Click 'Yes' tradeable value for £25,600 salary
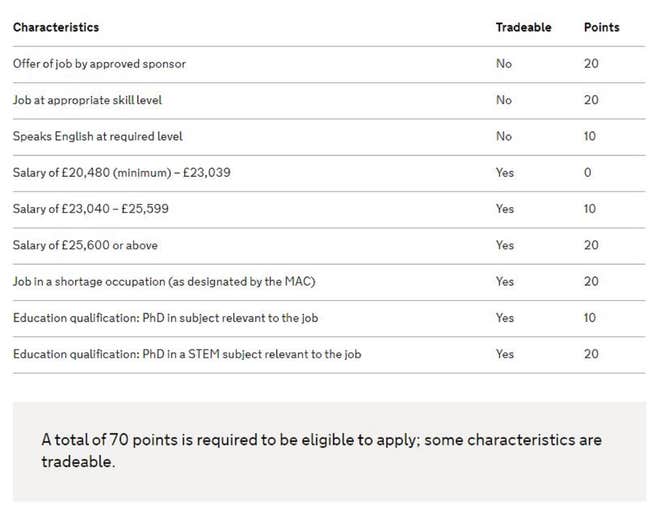The height and width of the screenshot is (519, 660). [505, 245]
